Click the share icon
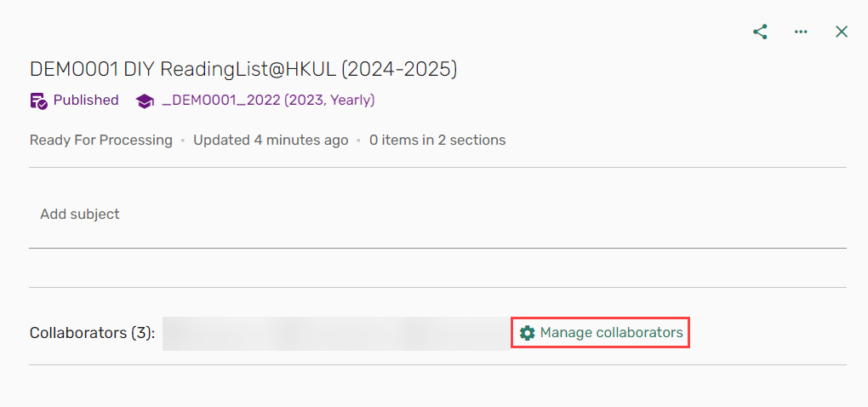This screenshot has width=868, height=407. pos(760,32)
